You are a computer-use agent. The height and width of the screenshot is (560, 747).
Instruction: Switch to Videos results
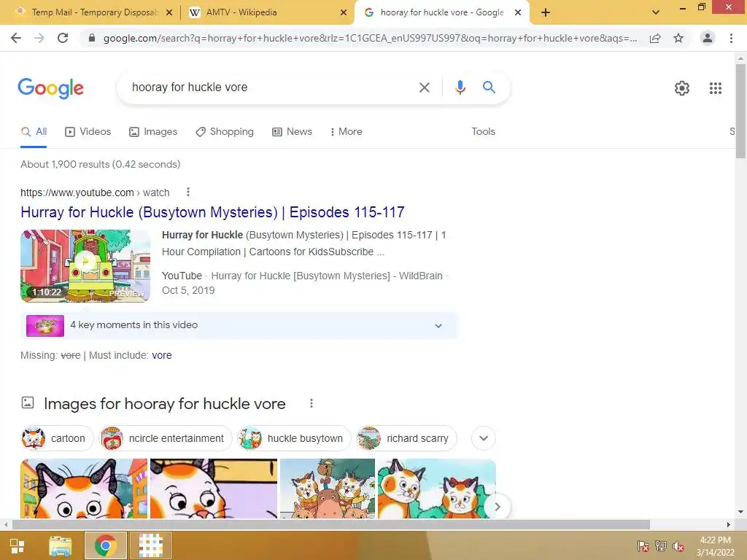(88, 132)
